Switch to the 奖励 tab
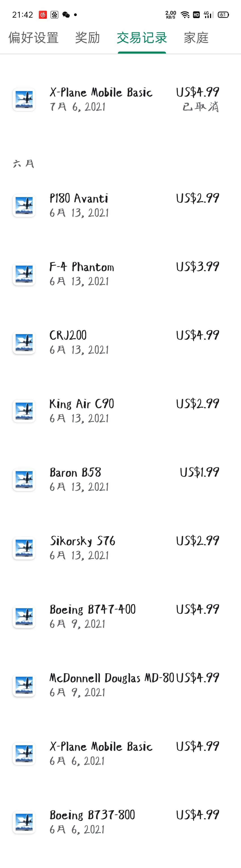The height and width of the screenshot is (868, 241). coord(88,38)
